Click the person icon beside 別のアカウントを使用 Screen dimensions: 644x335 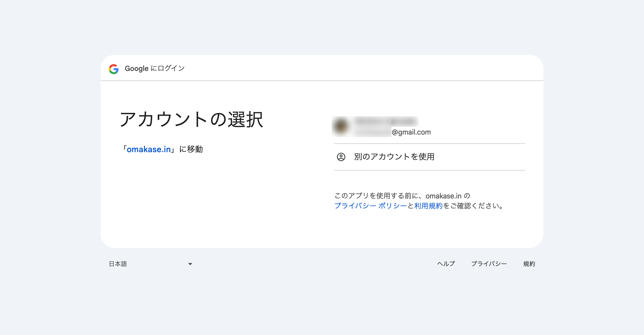click(x=341, y=157)
